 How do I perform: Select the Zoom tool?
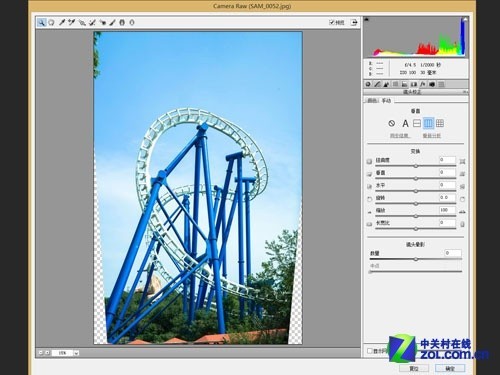coord(41,22)
